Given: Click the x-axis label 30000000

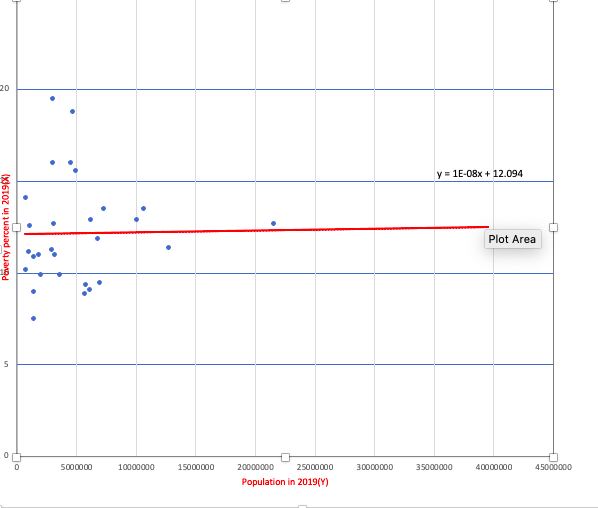Looking at the screenshot, I should point(375,467).
